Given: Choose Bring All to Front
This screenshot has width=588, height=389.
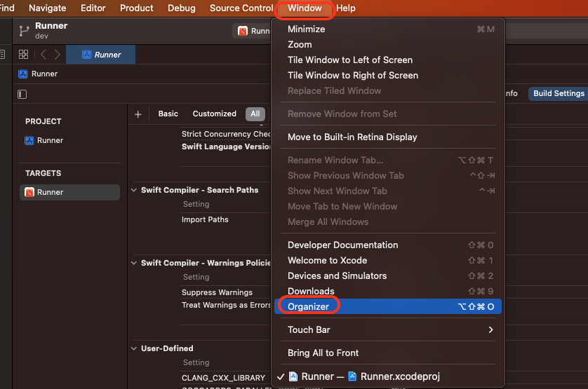Looking at the screenshot, I should pyautogui.click(x=388, y=353).
